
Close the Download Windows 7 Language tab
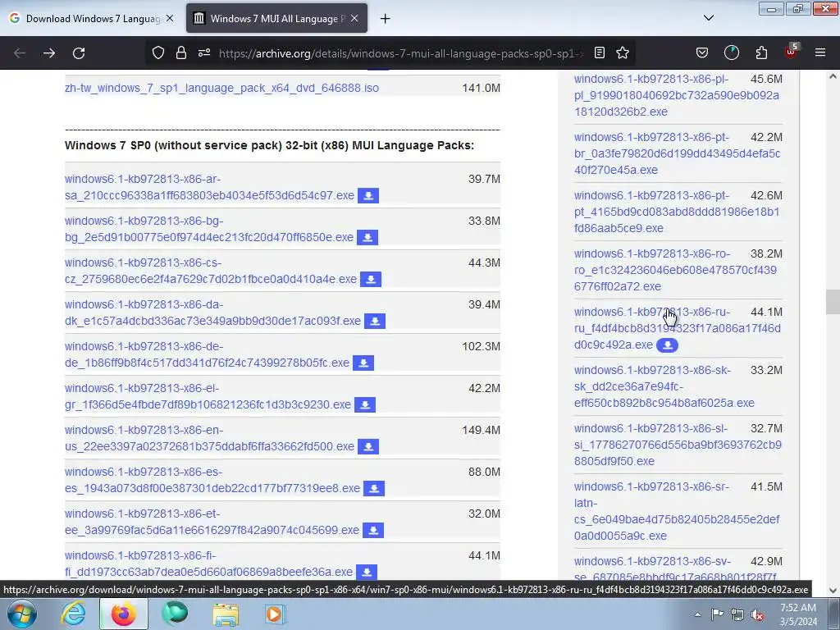[170, 18]
